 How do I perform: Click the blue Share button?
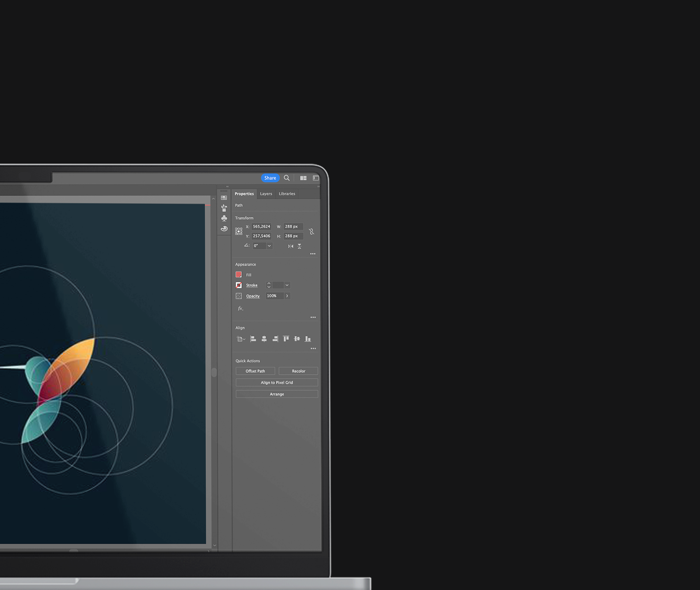[270, 178]
